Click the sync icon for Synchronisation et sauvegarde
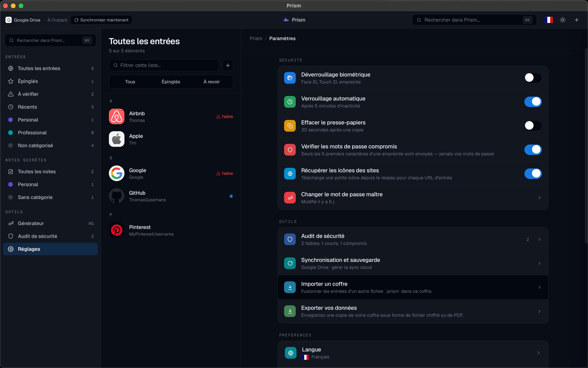Viewport: 588px width, 368px height. [x=290, y=263]
